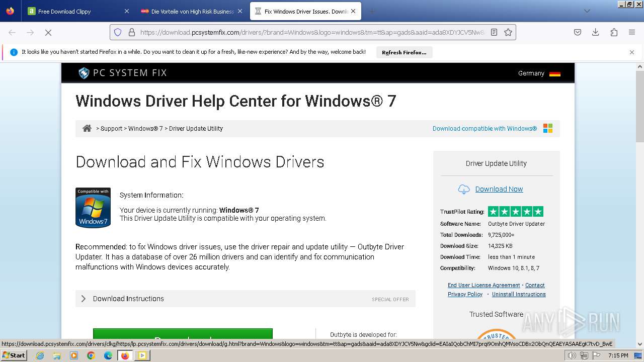
Task: Bookmark this page with the star
Action: click(x=508, y=32)
